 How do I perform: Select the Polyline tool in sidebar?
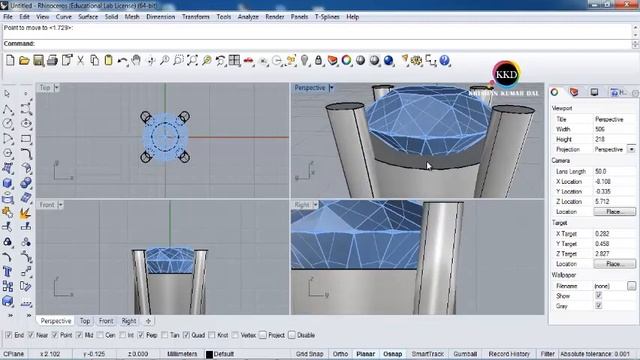[x=7, y=109]
